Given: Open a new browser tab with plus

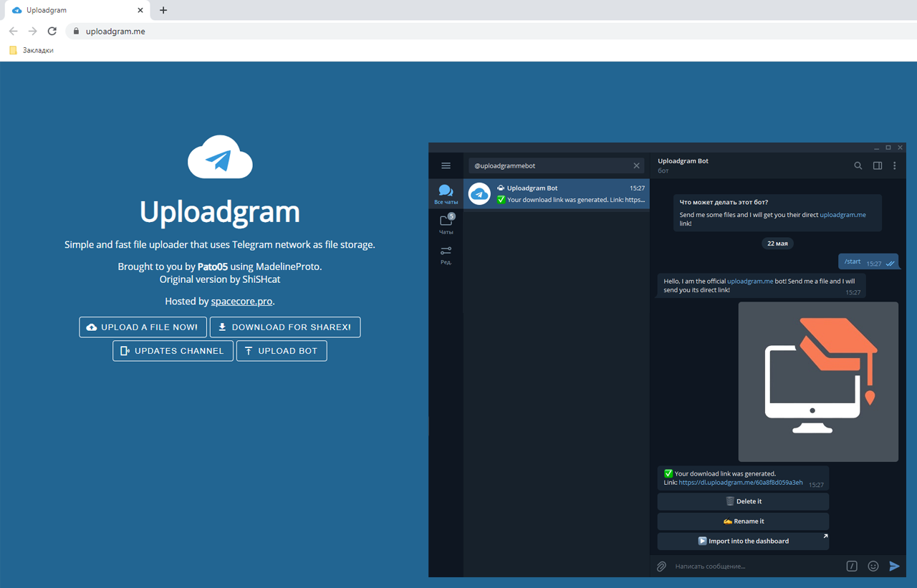Looking at the screenshot, I should point(163,10).
